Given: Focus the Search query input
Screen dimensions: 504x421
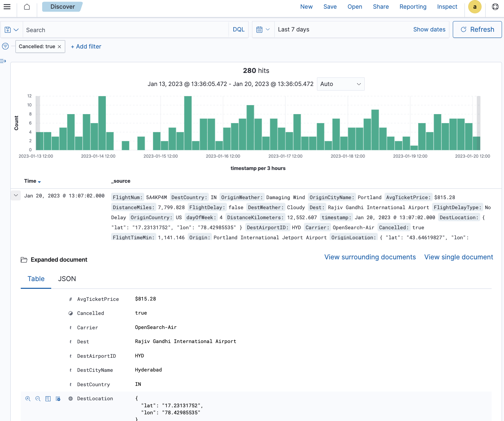Looking at the screenshot, I should (125, 30).
